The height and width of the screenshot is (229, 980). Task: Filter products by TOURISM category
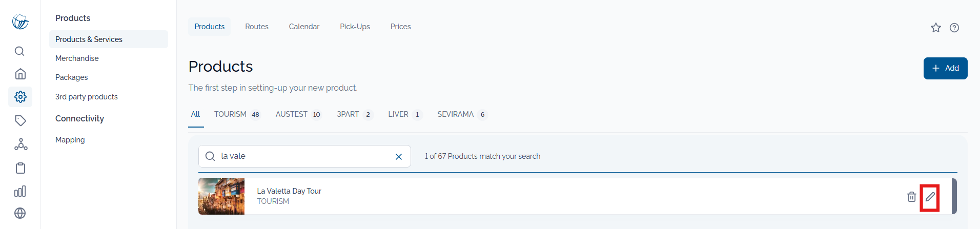(237, 114)
